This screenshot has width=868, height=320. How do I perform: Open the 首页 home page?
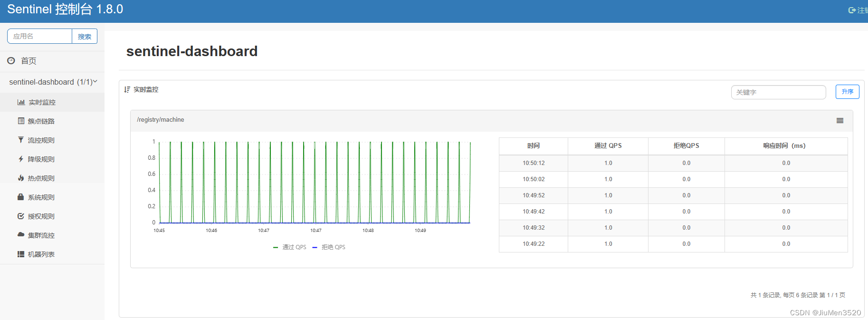coord(29,61)
